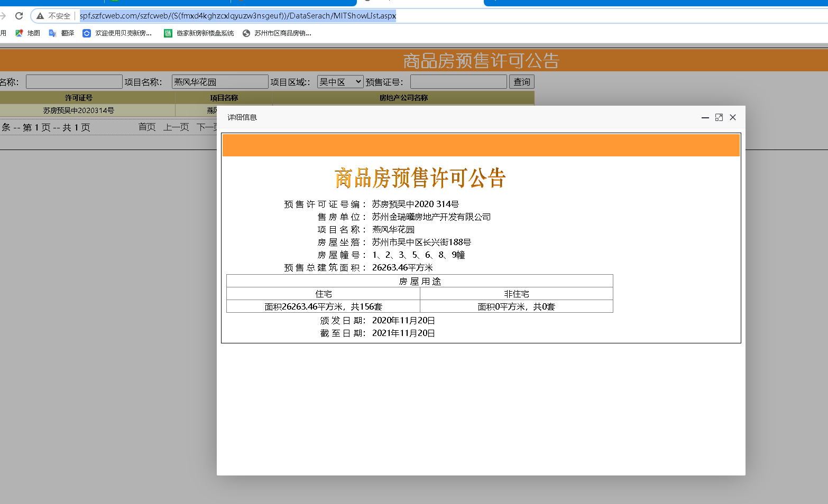Screen dimensions: 828x504
Task: Focus the 预售证号 input field
Action: click(458, 82)
